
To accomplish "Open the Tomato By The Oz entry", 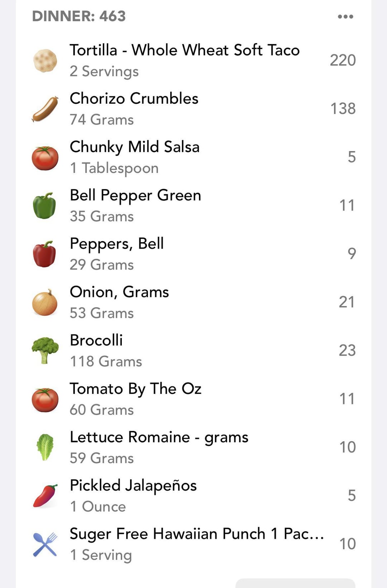I will [135, 389].
